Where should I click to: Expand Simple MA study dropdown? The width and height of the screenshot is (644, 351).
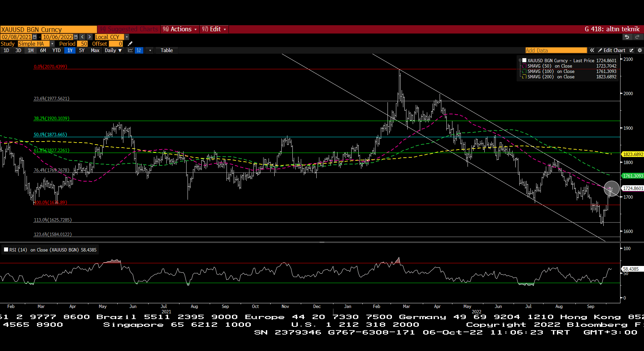(52, 44)
